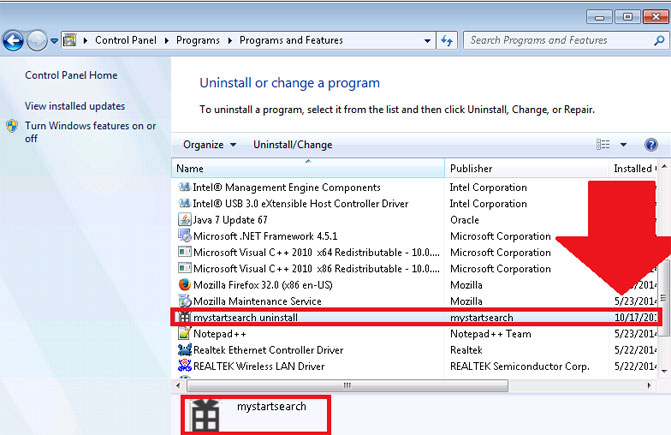The height and width of the screenshot is (435, 671).
Task: Click the Uninstall/Change toolbar button
Action: (x=292, y=145)
